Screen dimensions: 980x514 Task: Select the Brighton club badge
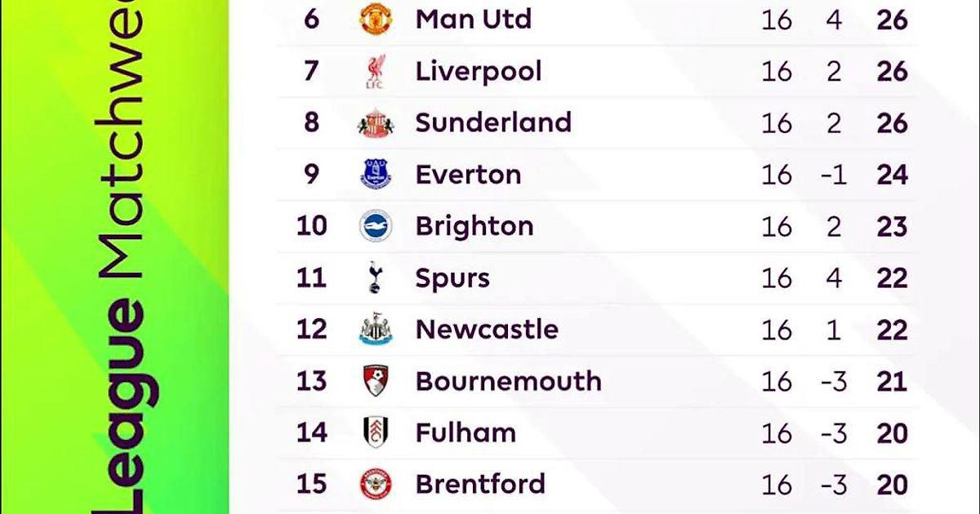376,226
